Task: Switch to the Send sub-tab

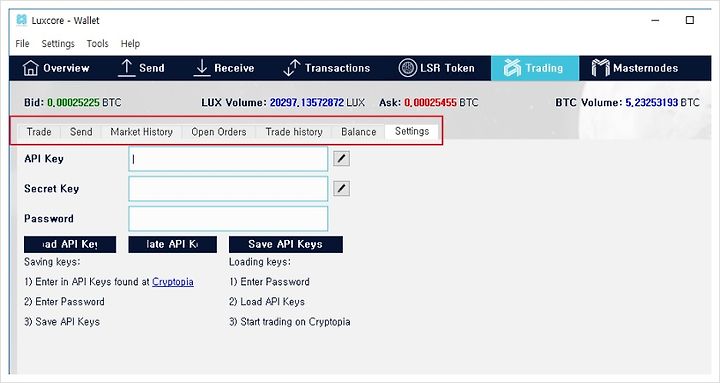Action: (81, 132)
